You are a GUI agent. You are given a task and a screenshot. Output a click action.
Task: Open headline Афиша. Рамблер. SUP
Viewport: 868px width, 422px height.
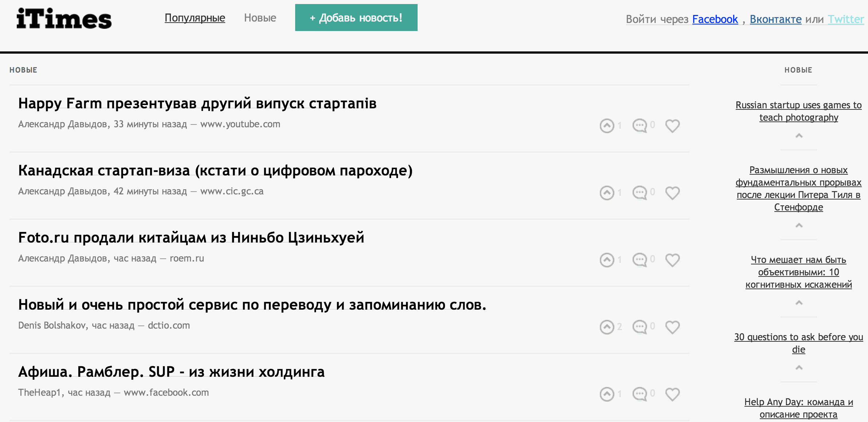coord(171,372)
